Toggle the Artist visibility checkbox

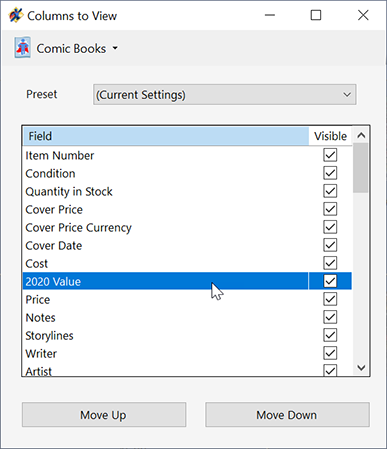pos(330,370)
